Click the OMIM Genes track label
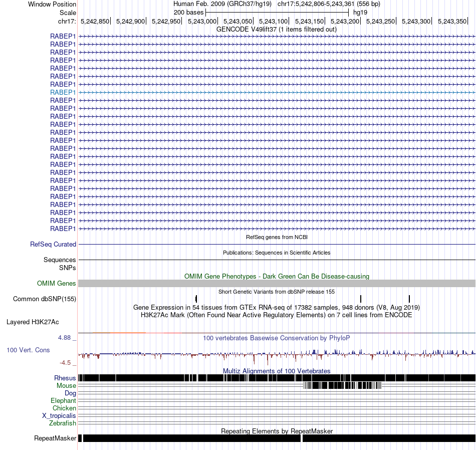 pyautogui.click(x=57, y=283)
